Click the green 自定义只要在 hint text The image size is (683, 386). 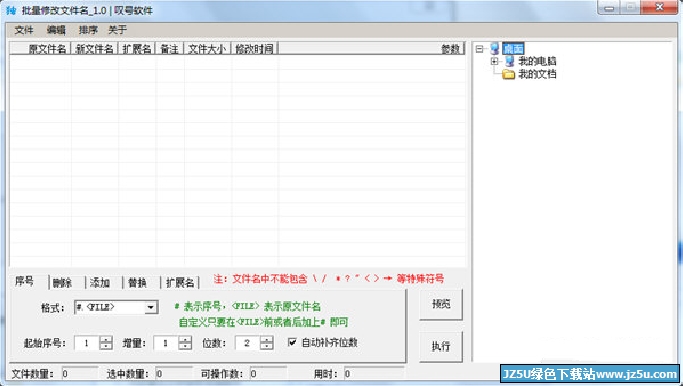(263, 323)
